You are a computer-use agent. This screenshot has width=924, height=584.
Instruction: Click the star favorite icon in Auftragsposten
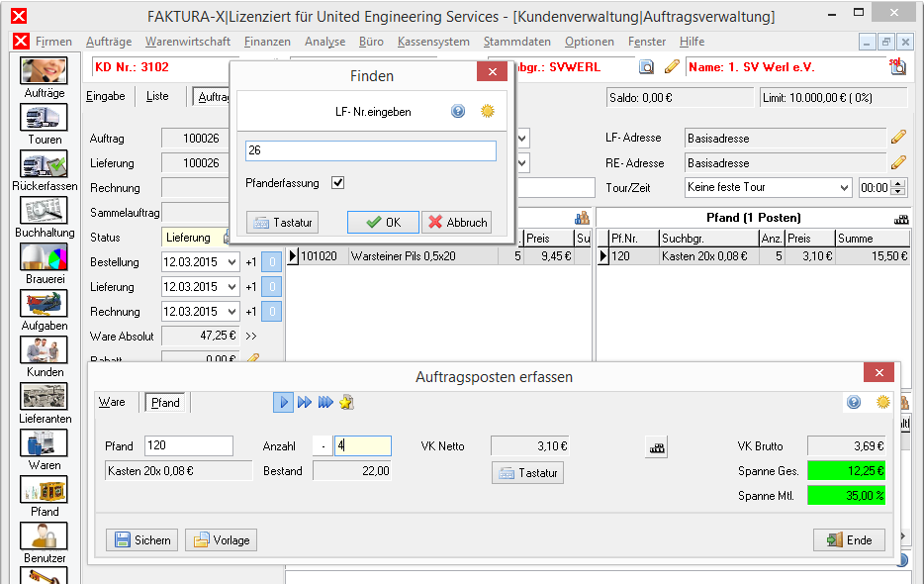(x=346, y=402)
